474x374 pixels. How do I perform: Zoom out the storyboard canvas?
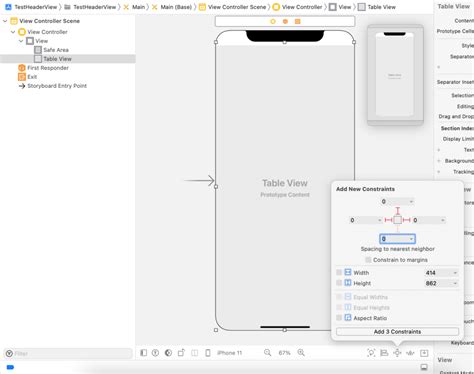click(267, 352)
